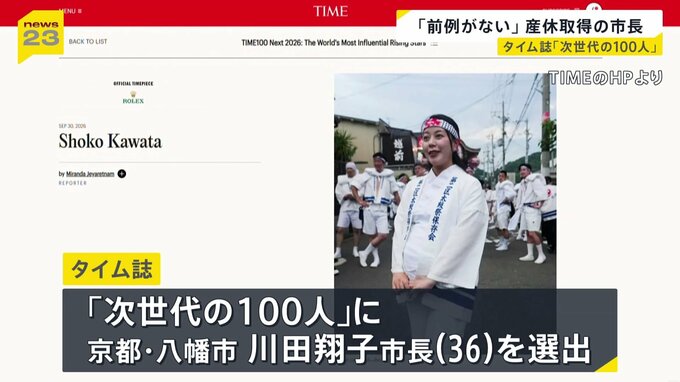The width and height of the screenshot is (680, 382).
Task: Click the OFFICIAL TIMEPIECE label
Action: [133, 84]
